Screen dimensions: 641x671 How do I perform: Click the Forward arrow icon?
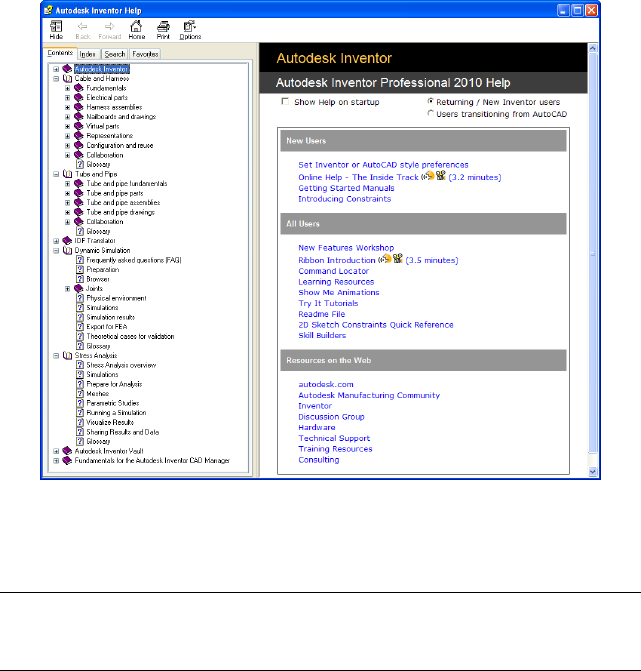(110, 27)
